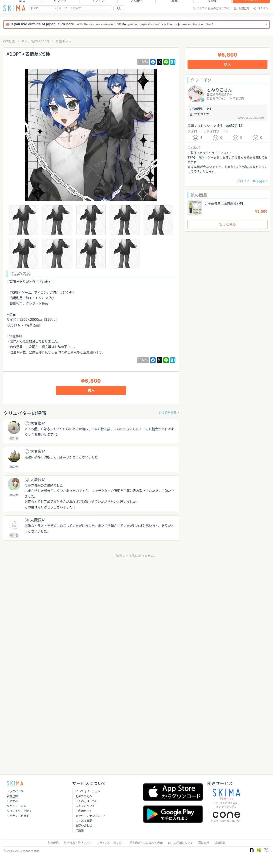The height and width of the screenshot is (868, 273).
Task: Click the Google Play download badge
Action: pyautogui.click(x=173, y=814)
